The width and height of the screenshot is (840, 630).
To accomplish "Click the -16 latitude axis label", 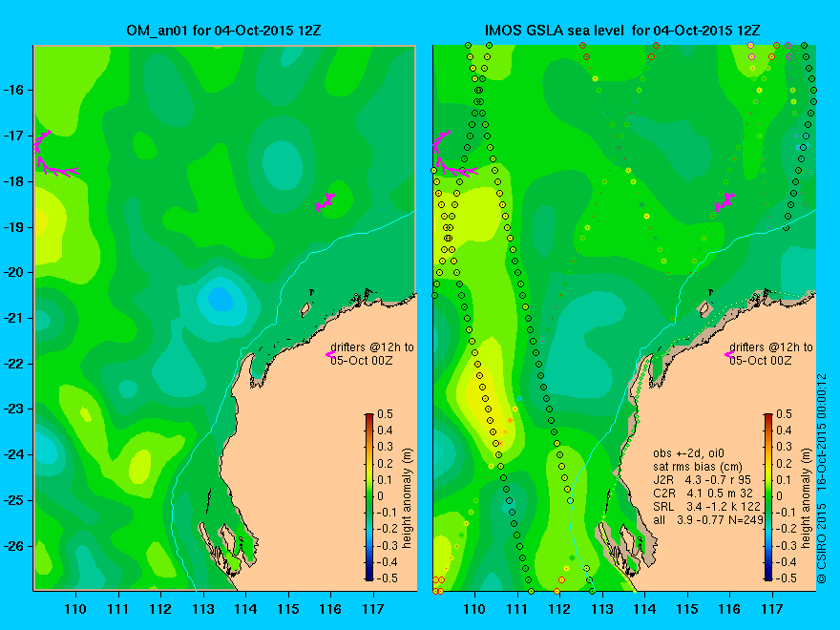I will (13, 90).
